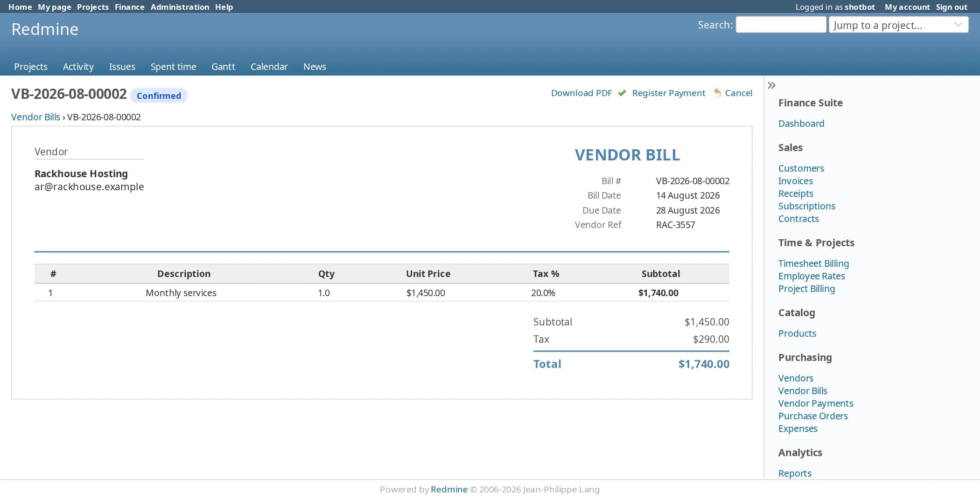The image size is (980, 499).
Task: Click the Cancel arrow icon
Action: pyautogui.click(x=718, y=93)
